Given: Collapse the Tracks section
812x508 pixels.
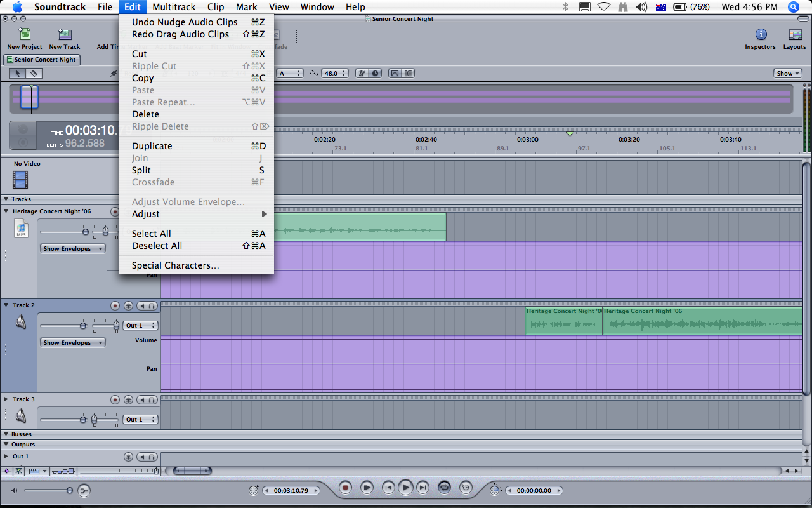Looking at the screenshot, I should point(6,199).
